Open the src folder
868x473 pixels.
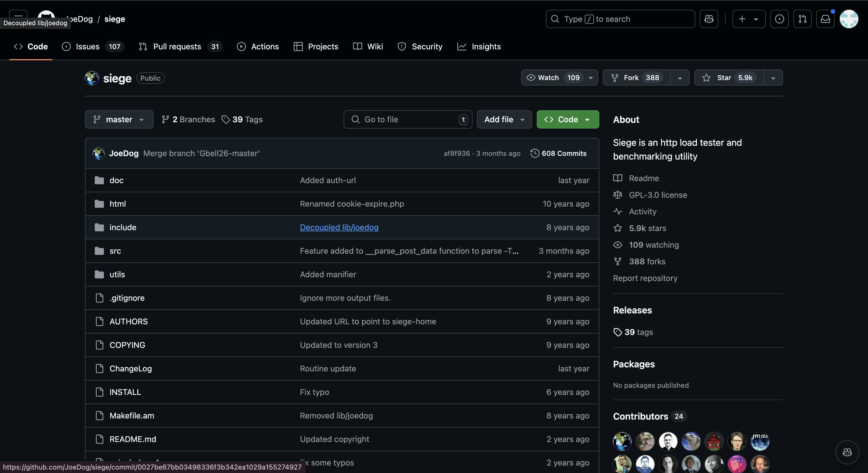pos(115,251)
